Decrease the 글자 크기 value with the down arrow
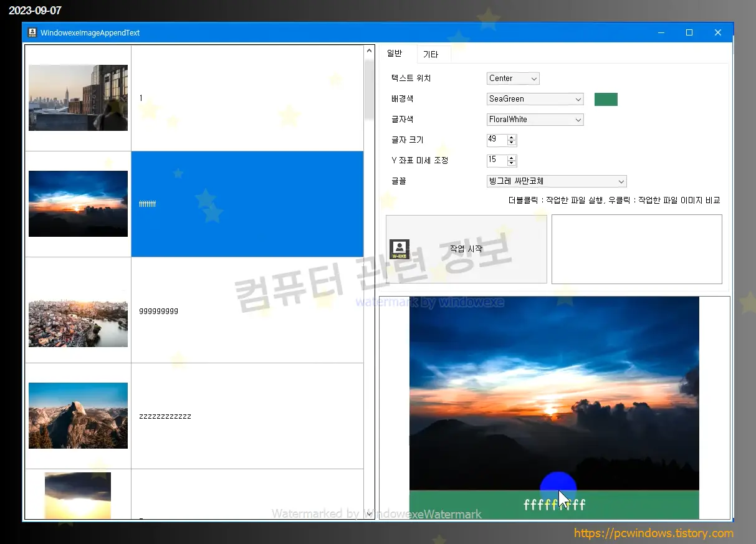 (512, 143)
